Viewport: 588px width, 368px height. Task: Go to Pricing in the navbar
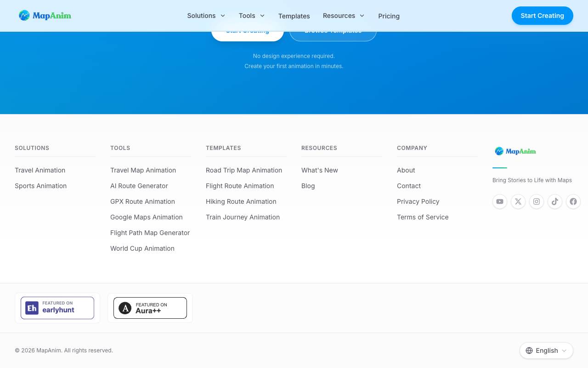(x=389, y=16)
